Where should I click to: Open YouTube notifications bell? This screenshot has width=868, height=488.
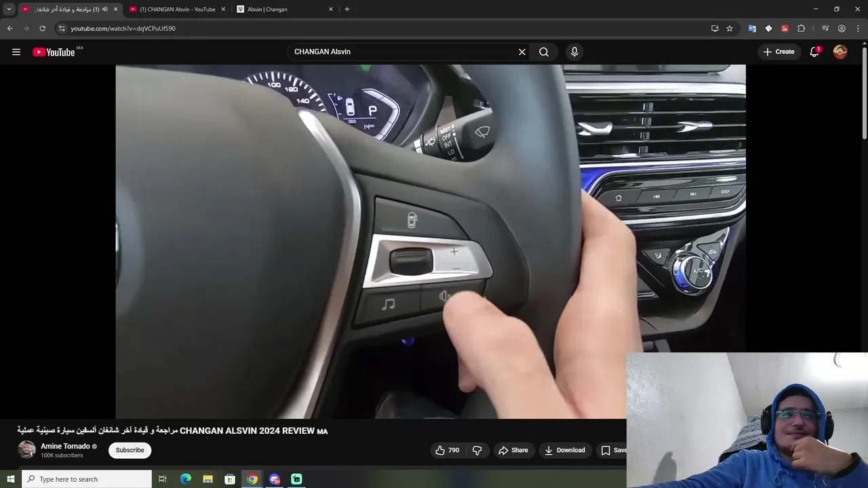coord(814,52)
